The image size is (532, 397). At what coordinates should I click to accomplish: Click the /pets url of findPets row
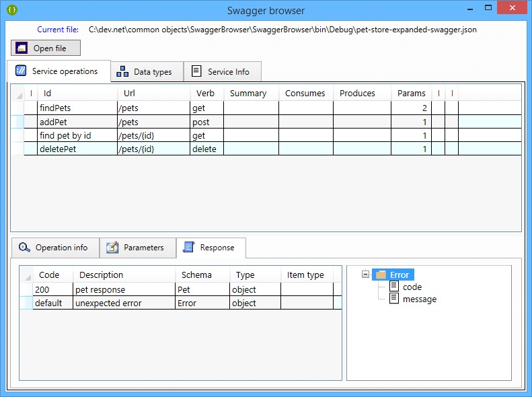tap(154, 108)
